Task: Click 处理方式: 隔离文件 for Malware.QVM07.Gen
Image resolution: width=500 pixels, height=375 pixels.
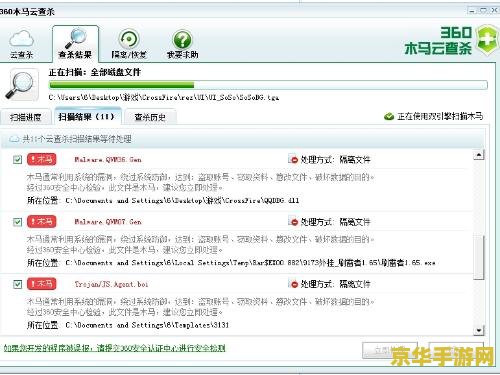Action: coord(335,222)
